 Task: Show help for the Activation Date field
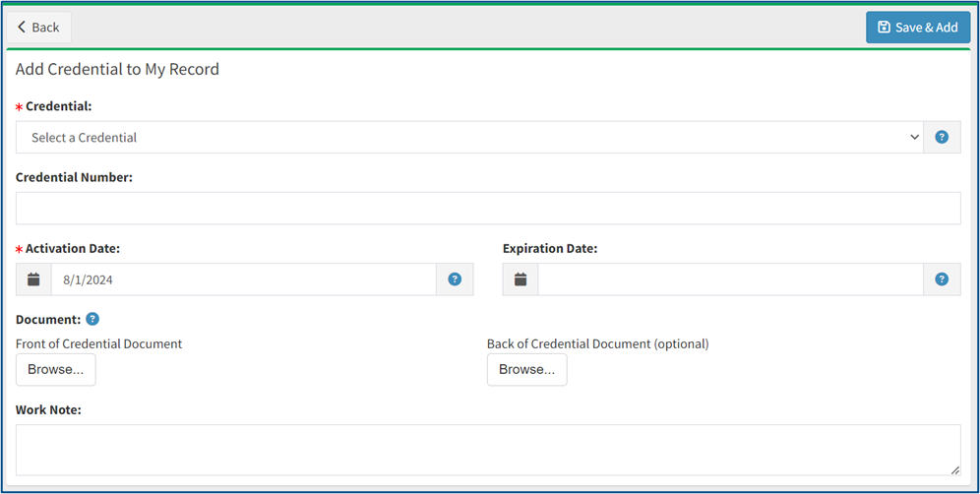point(455,279)
